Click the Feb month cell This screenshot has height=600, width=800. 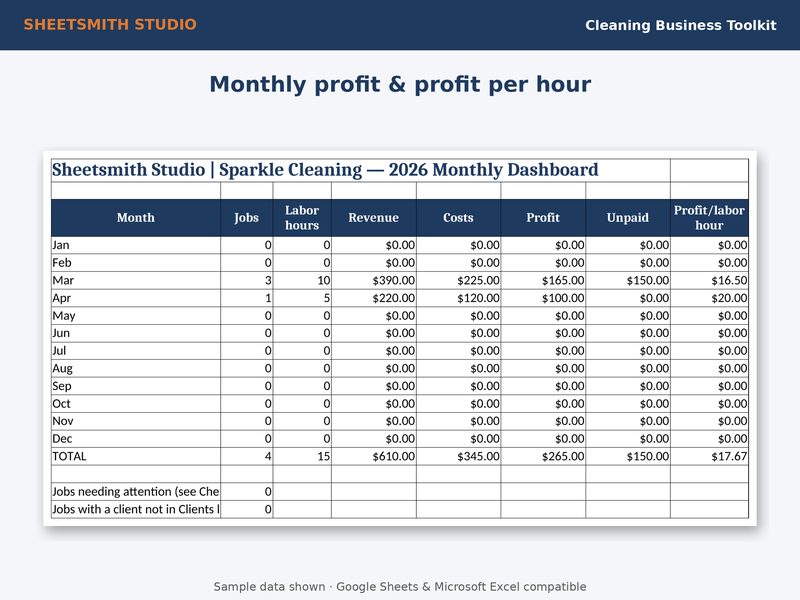pyautogui.click(x=136, y=263)
